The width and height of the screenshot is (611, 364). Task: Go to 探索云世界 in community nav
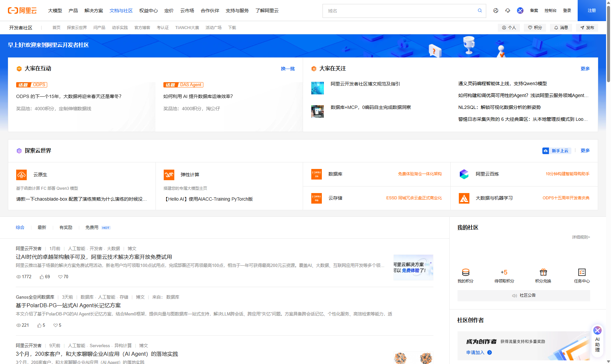77,28
